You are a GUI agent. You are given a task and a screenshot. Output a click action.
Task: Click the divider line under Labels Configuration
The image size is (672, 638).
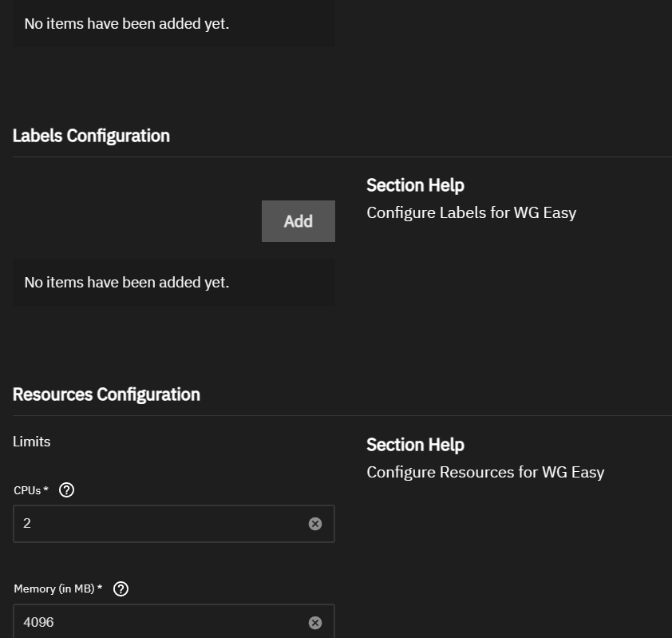pyautogui.click(x=342, y=157)
